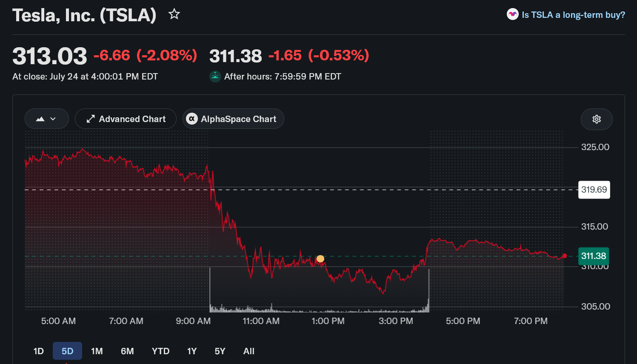Image resolution: width=637 pixels, height=364 pixels.
Task: Open the AlphaSpace Chart
Action: click(x=233, y=119)
